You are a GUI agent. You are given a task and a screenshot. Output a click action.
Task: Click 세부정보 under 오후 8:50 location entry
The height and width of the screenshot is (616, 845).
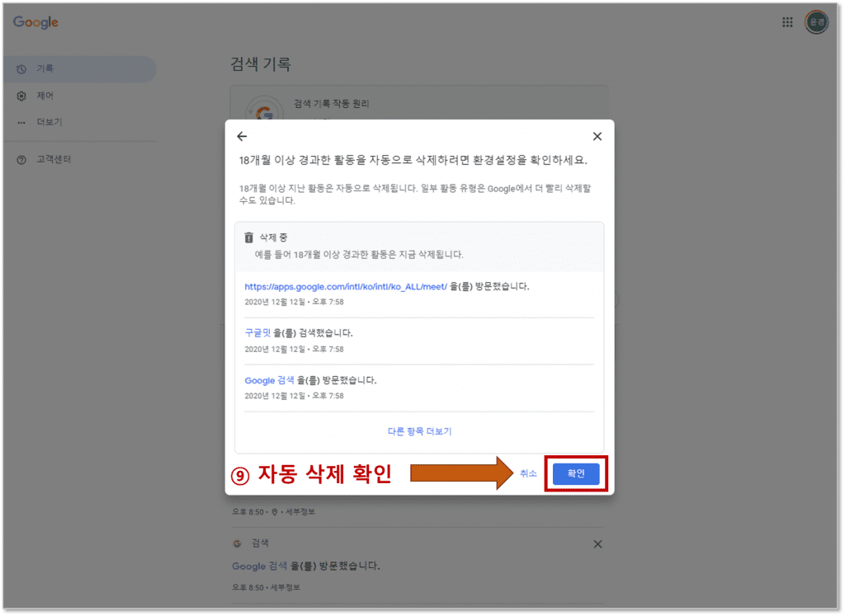click(300, 512)
